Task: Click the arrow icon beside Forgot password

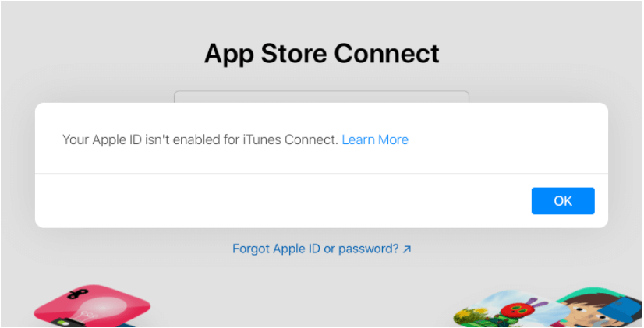Action: [x=407, y=249]
